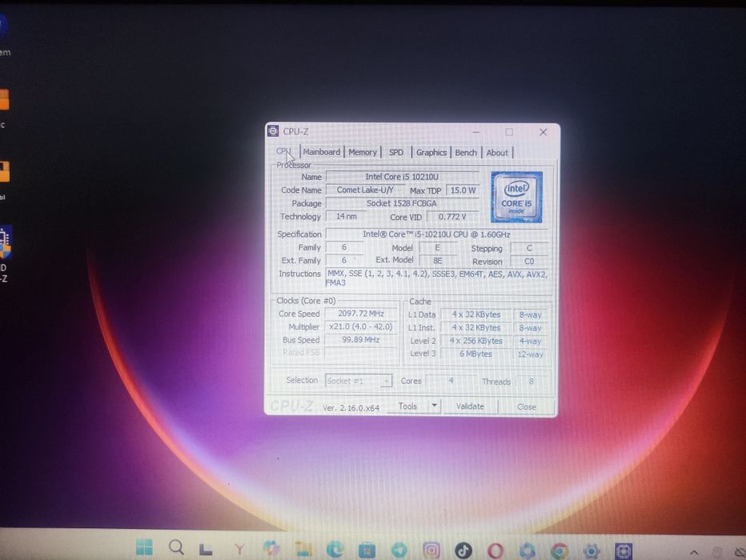Switch to the Memory tab
The height and width of the screenshot is (560, 746).
363,152
